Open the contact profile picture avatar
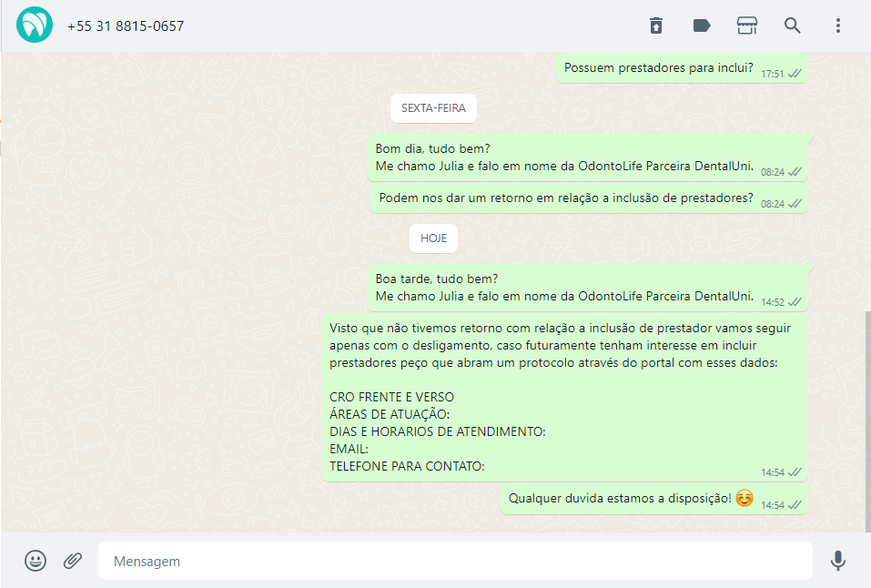This screenshot has height=588, width=871. coord(35,25)
